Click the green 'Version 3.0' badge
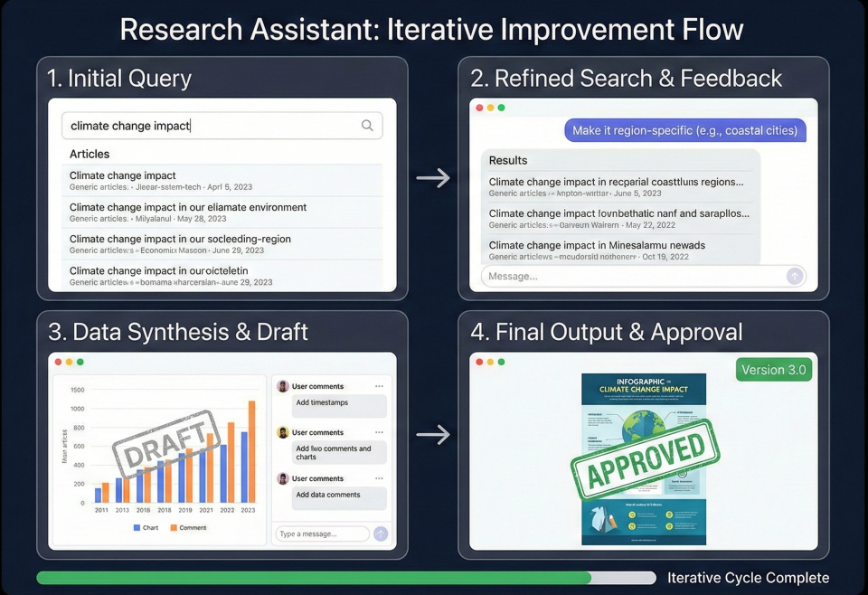The width and height of the screenshot is (868, 595). [x=773, y=370]
